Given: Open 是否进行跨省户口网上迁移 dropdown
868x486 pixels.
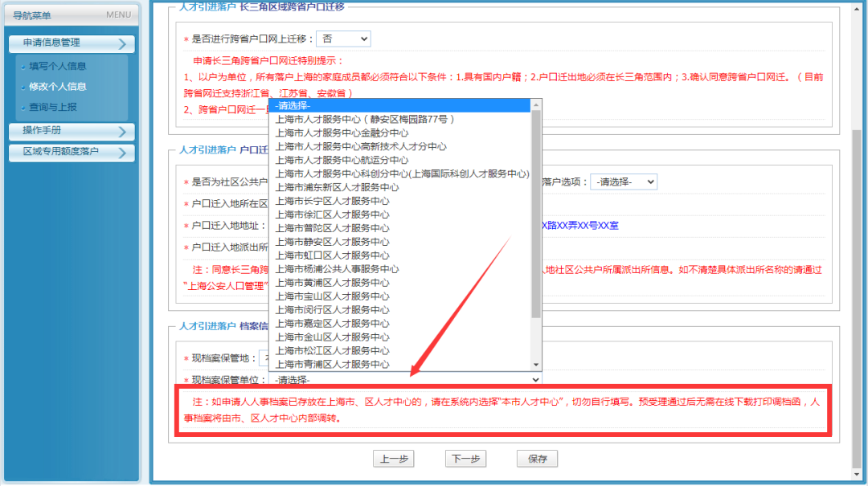Looking at the screenshot, I should tap(343, 39).
